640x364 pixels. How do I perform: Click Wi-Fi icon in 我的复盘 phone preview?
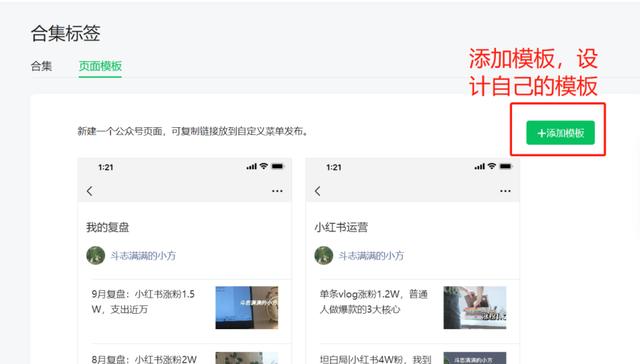(264, 166)
